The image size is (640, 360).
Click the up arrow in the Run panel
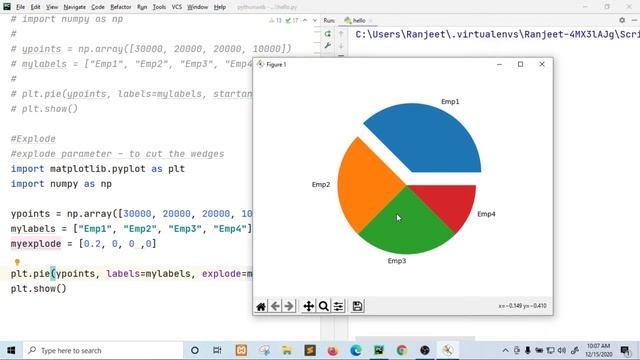pyautogui.click(x=341, y=34)
